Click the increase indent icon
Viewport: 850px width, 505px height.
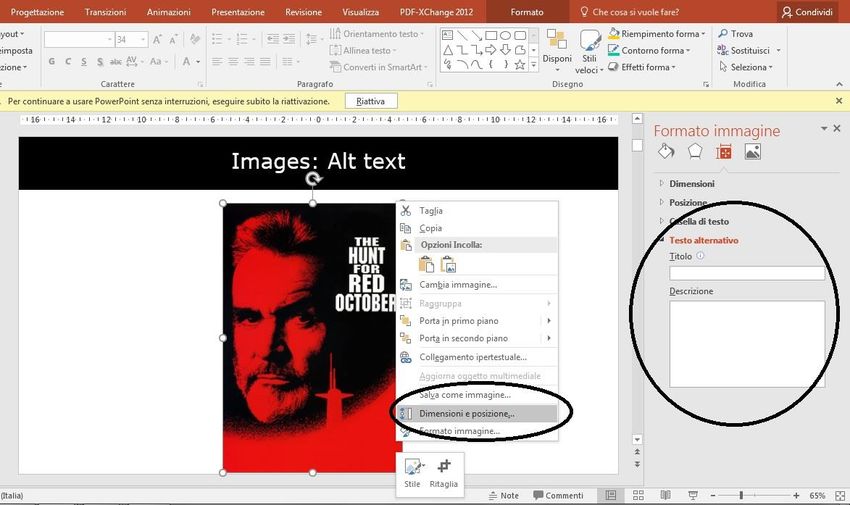pyautogui.click(x=289, y=39)
